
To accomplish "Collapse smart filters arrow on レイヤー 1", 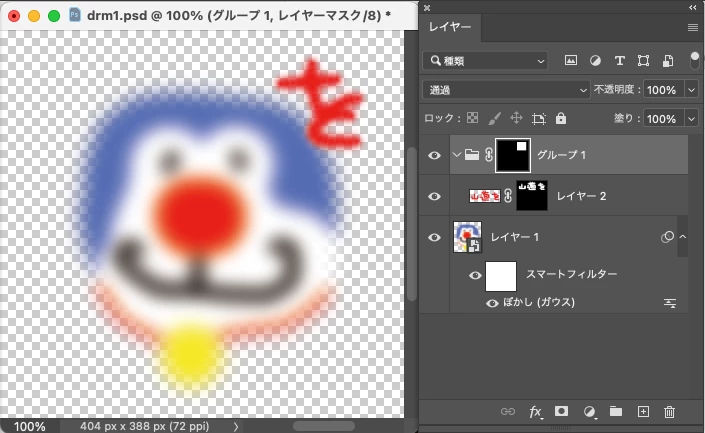I will coord(683,237).
